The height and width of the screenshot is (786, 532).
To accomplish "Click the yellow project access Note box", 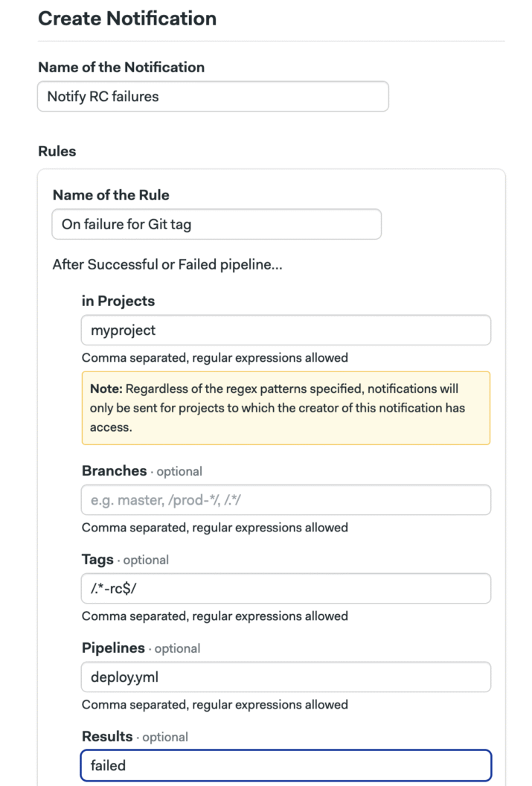I will [x=286, y=408].
